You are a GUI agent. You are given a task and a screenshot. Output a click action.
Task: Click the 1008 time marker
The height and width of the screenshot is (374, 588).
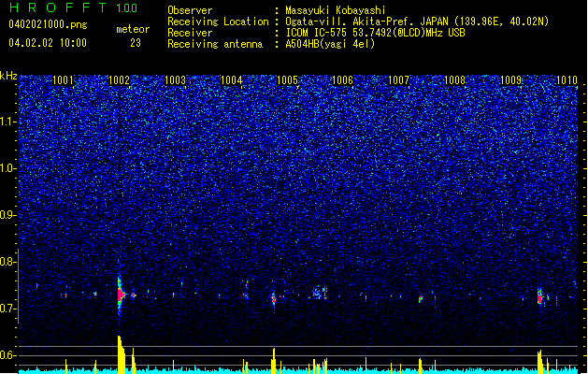pos(454,80)
